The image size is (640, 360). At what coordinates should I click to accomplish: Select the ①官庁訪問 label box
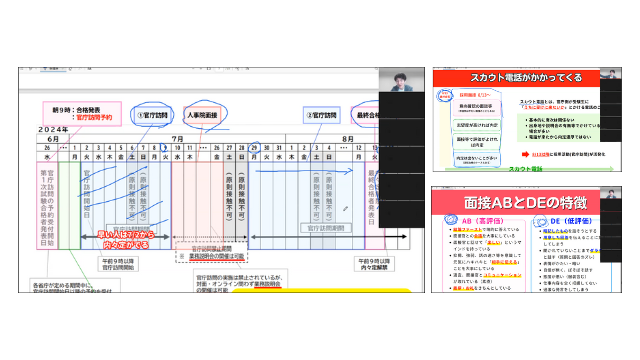coord(152,116)
